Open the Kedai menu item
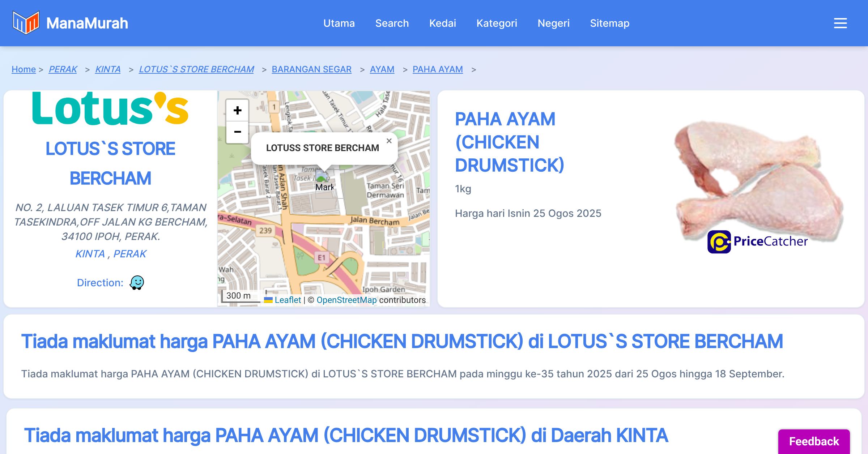This screenshot has height=454, width=868. [x=442, y=23]
